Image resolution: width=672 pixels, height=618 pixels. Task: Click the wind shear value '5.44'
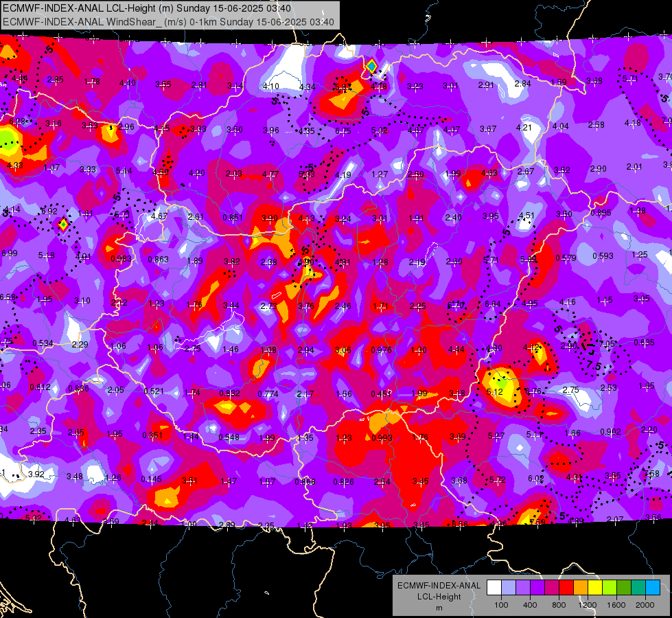point(124,171)
